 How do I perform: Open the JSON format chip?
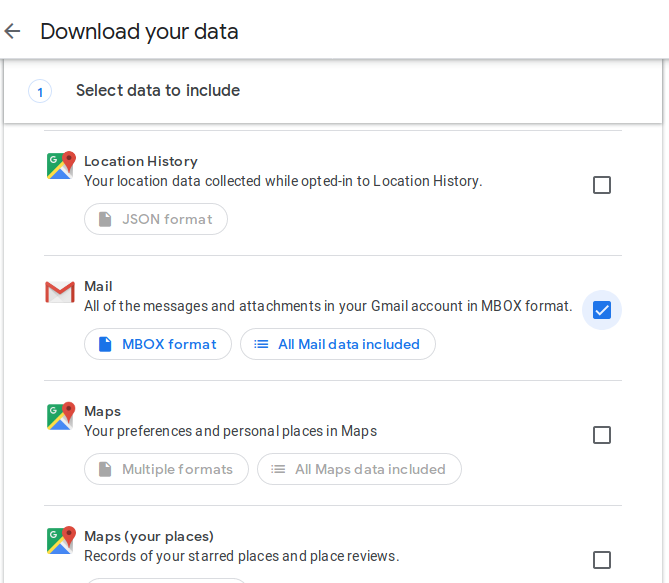click(156, 219)
